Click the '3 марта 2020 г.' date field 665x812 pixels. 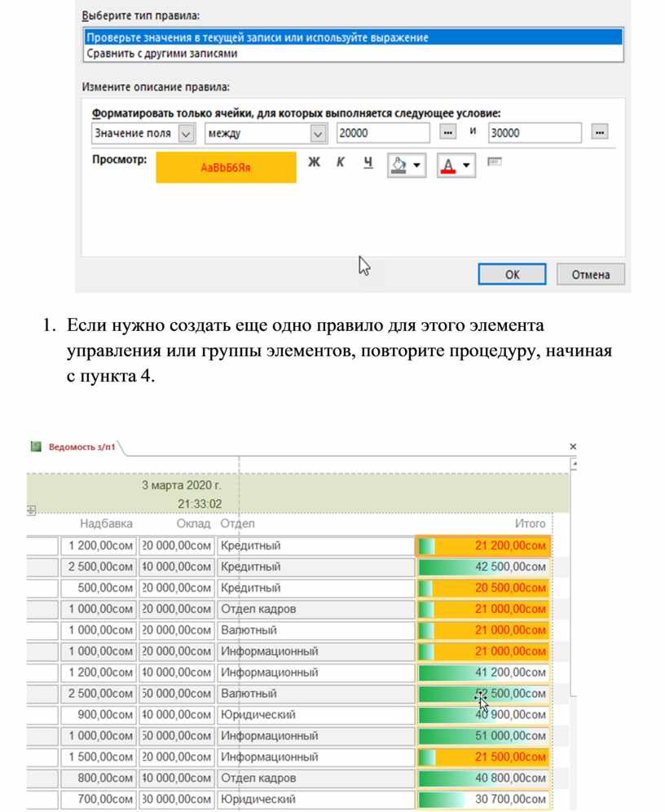pos(181,485)
